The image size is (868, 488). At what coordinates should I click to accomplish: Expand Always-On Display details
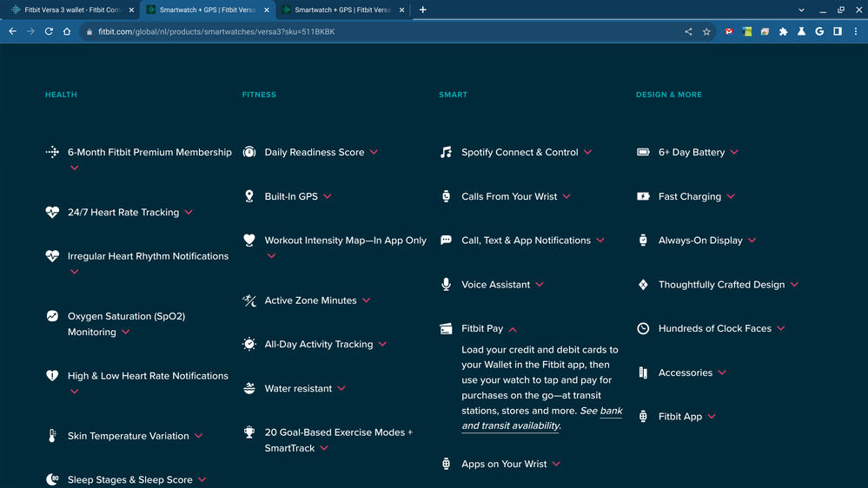pyautogui.click(x=752, y=241)
